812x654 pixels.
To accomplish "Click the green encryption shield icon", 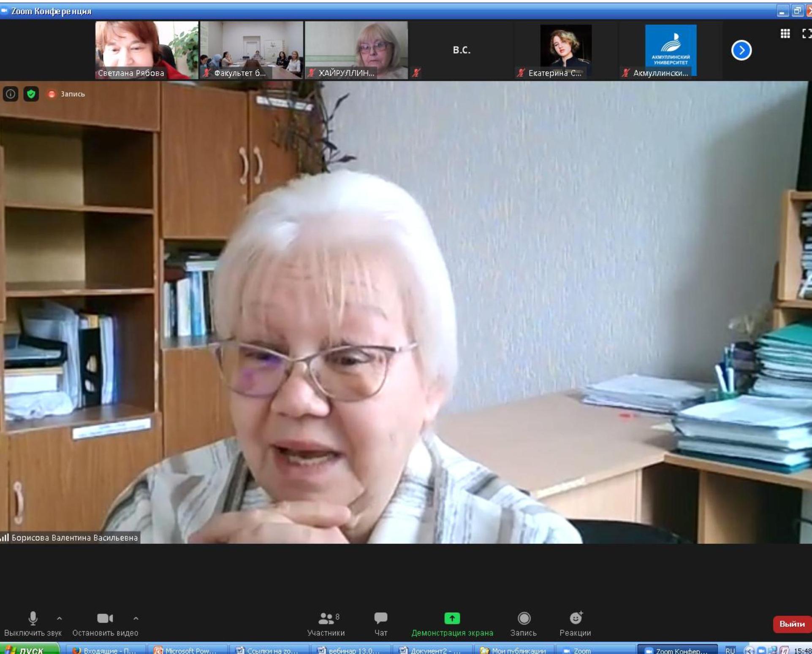I will (x=31, y=94).
